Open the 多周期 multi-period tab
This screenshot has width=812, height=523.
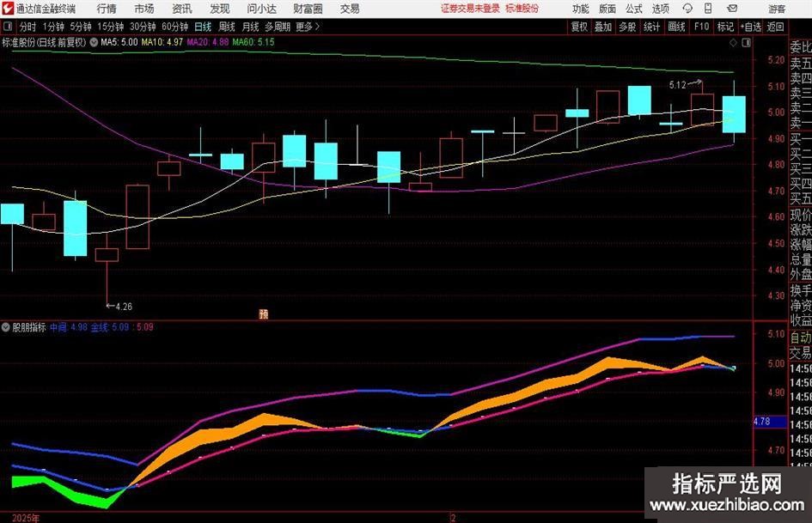278,27
